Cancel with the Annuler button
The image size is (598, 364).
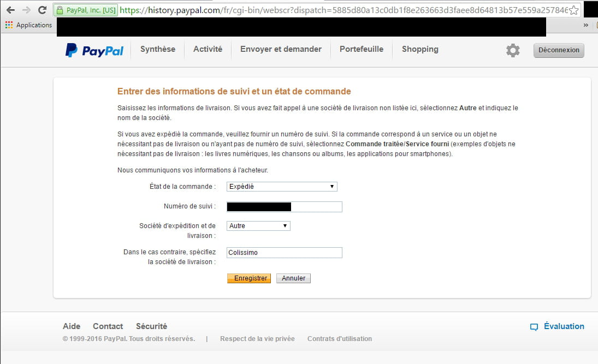click(x=293, y=278)
